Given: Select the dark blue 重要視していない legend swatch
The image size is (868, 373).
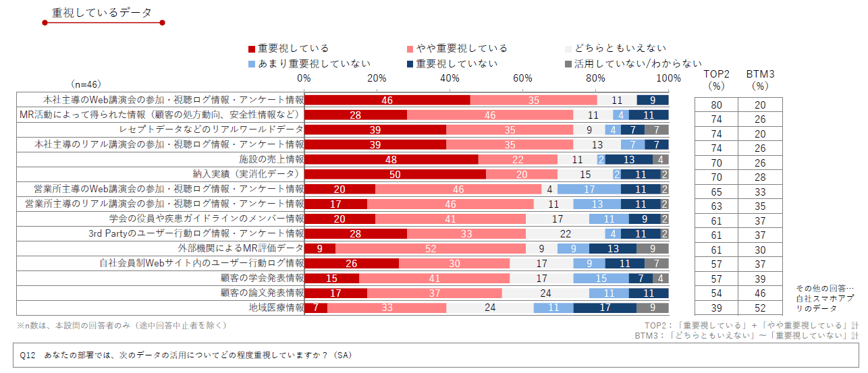Looking at the screenshot, I should click(x=410, y=64).
